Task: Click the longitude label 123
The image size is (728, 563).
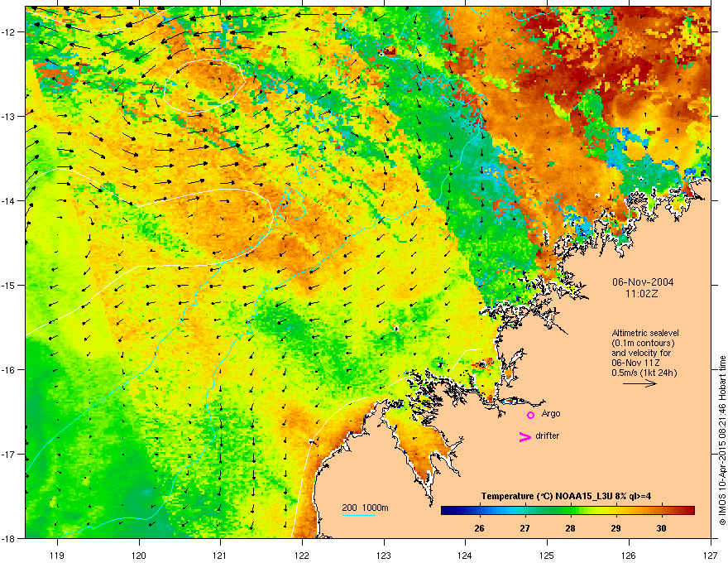Action: 384,555
